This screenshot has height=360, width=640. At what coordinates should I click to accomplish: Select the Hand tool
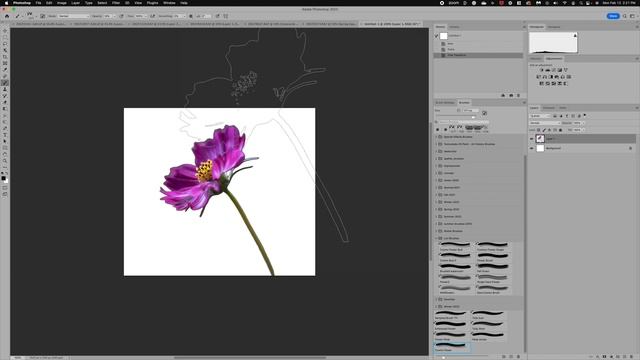(x=5, y=154)
